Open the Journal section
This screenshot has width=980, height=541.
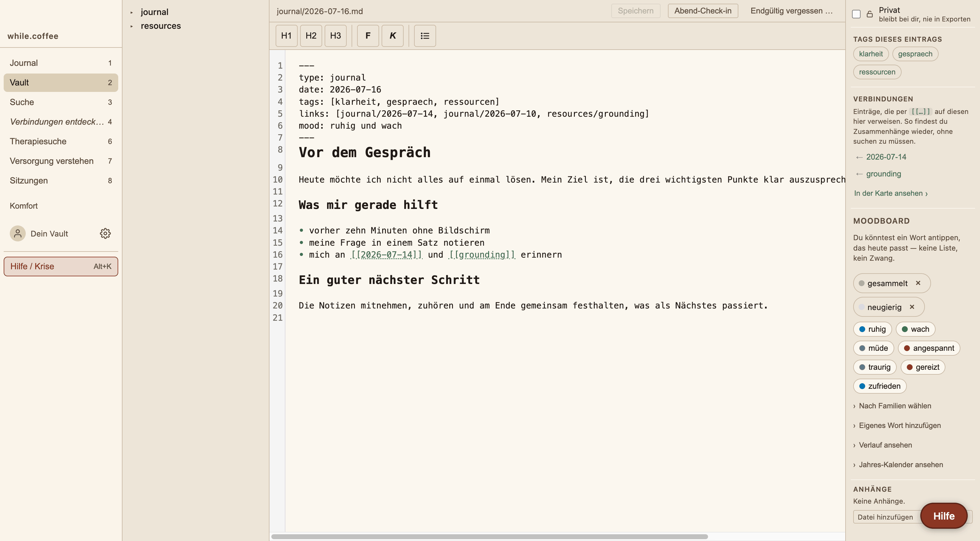tap(61, 63)
